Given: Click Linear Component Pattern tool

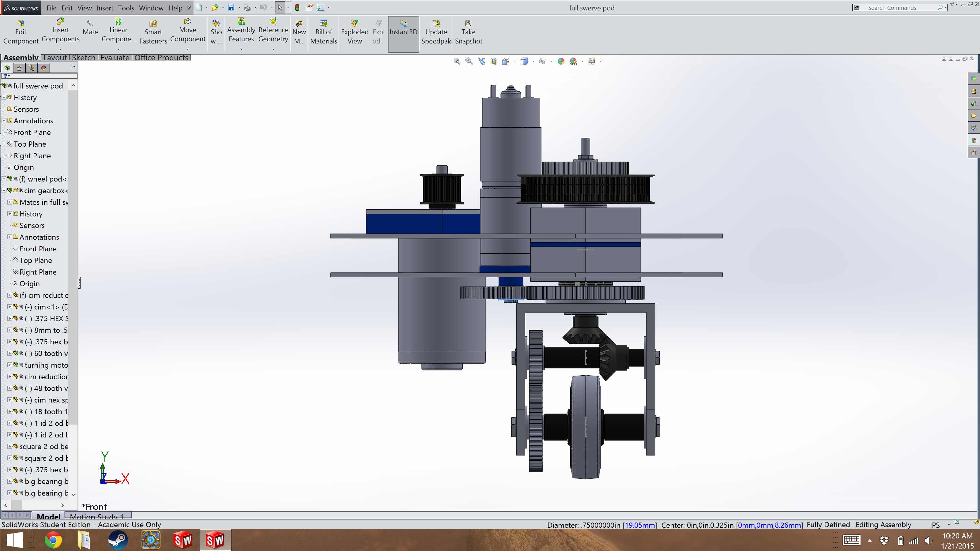Looking at the screenshot, I should (x=118, y=30).
